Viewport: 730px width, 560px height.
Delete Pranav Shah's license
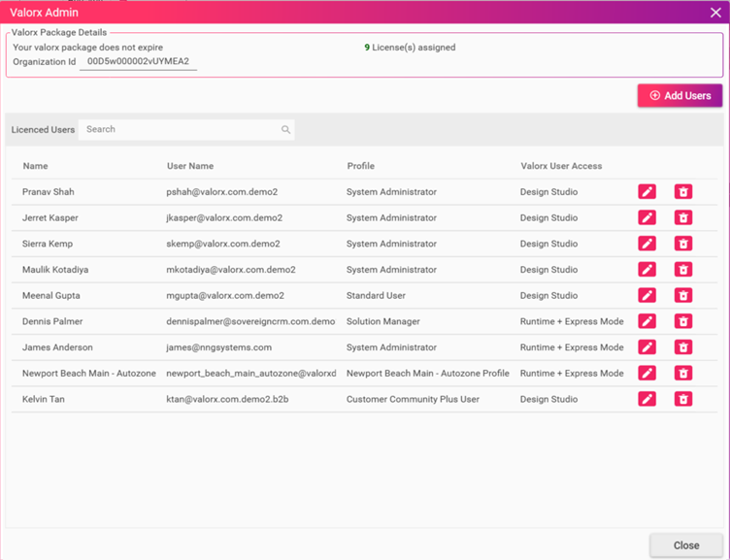click(683, 192)
